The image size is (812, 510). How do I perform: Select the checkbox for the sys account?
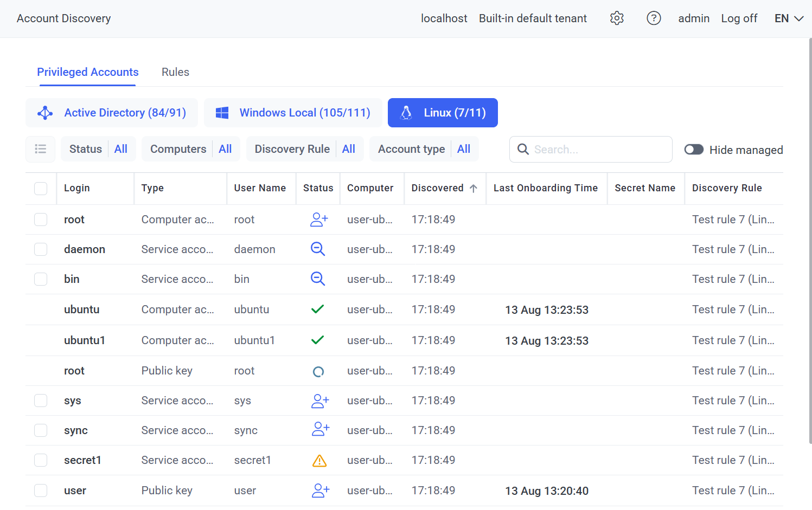41,401
